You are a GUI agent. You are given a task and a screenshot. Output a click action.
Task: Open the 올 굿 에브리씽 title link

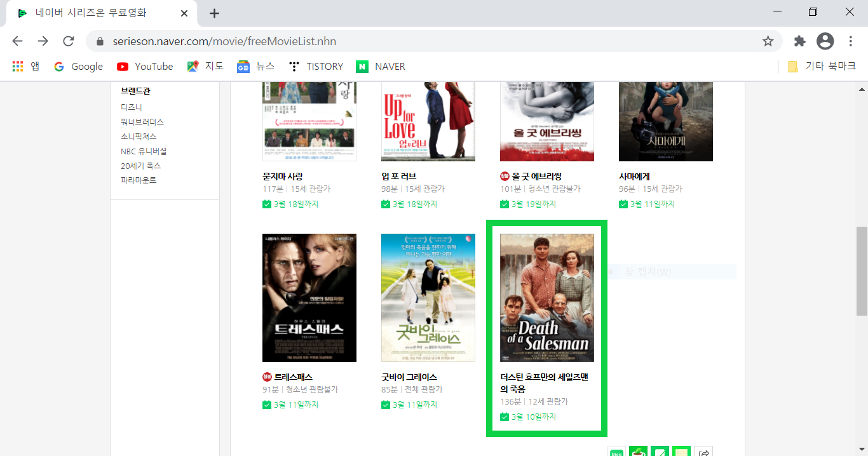[x=537, y=177]
